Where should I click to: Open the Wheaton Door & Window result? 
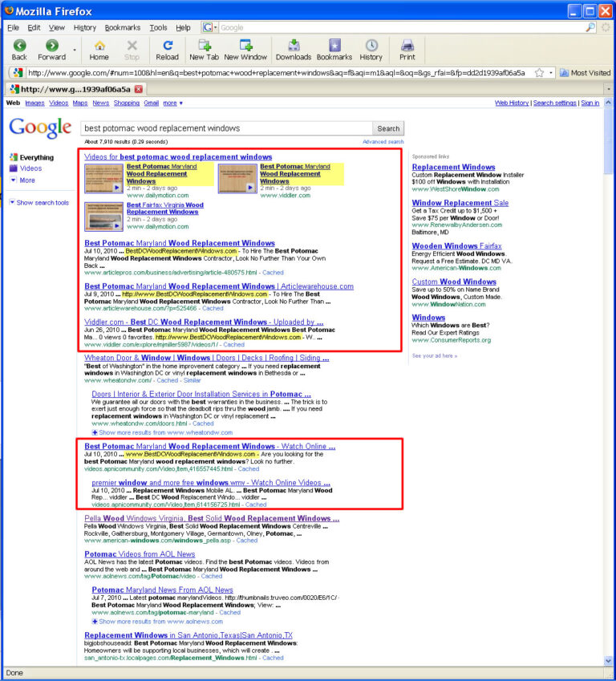point(206,358)
